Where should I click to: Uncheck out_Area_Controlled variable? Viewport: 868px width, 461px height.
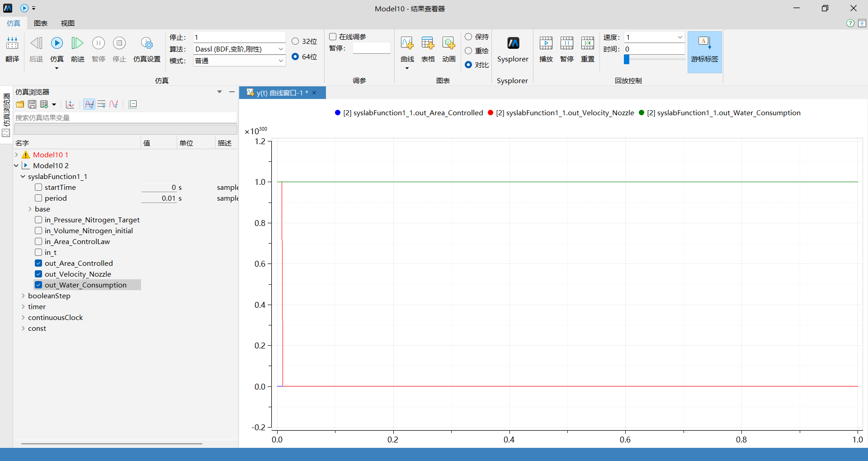pos(38,263)
